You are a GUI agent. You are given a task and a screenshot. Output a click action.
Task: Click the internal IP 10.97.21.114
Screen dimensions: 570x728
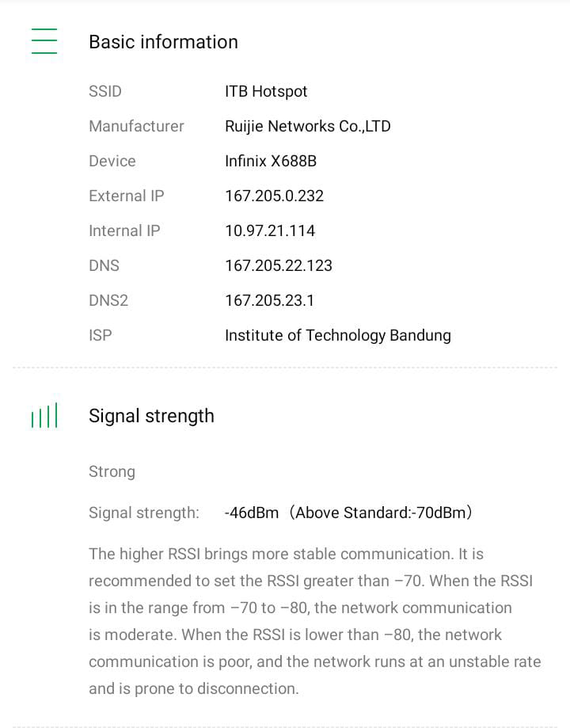[270, 231]
